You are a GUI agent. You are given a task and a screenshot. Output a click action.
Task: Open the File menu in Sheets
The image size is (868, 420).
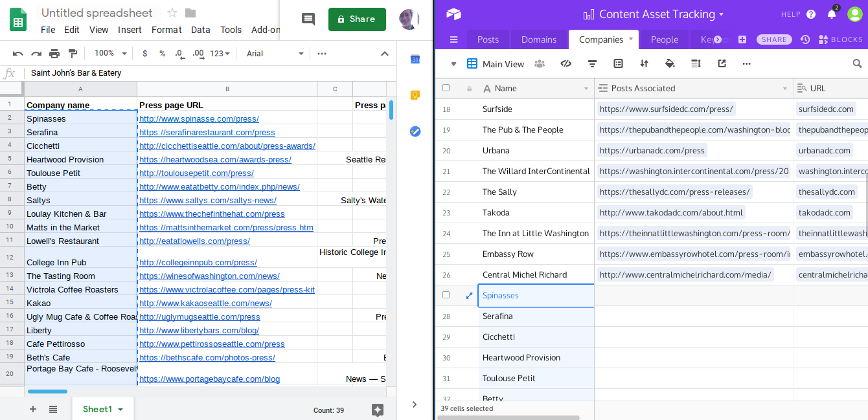pyautogui.click(x=48, y=30)
